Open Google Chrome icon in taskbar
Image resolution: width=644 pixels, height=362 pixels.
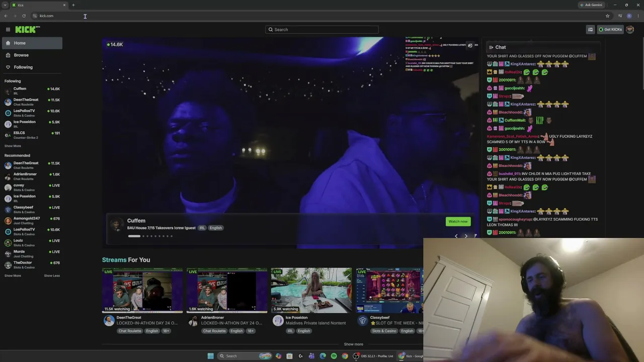(345, 356)
